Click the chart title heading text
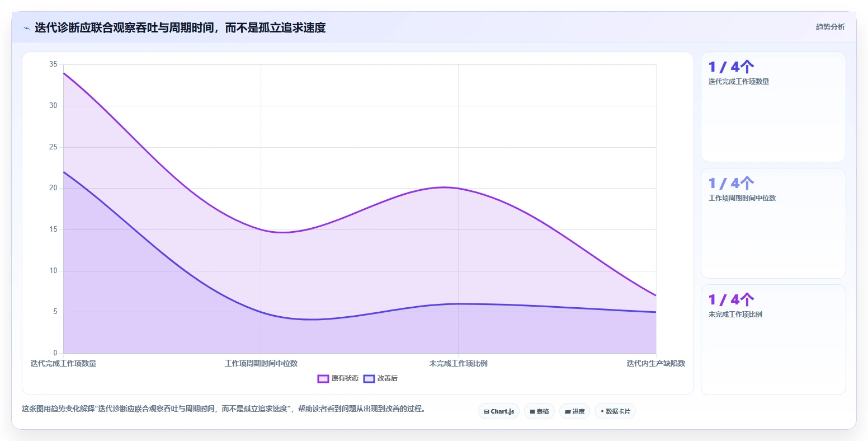Image resolution: width=868 pixels, height=441 pixels. point(180,28)
